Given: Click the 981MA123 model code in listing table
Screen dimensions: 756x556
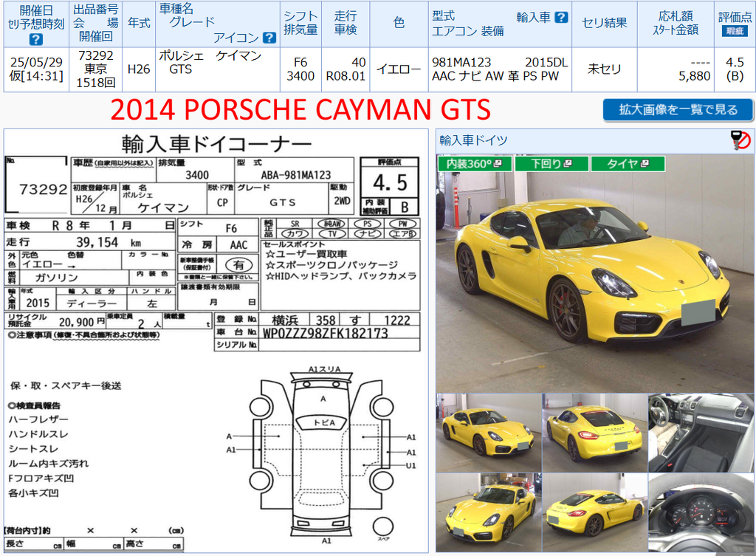Looking at the screenshot, I should coord(461,63).
